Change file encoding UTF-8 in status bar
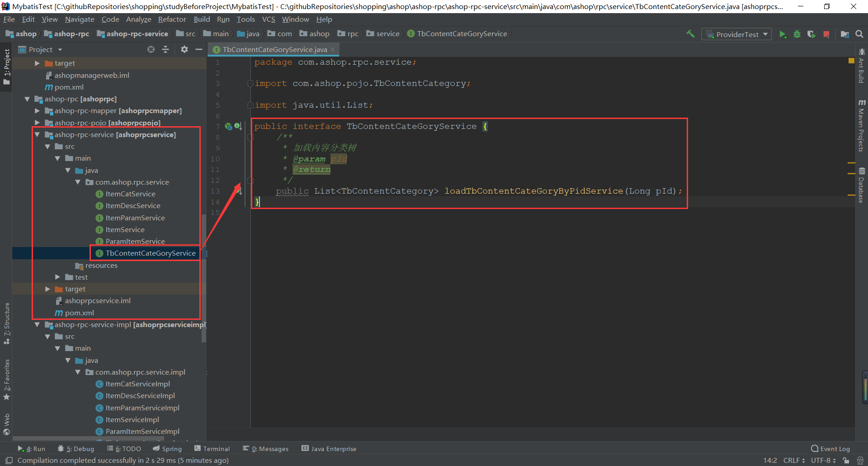The height and width of the screenshot is (466, 868). (x=823, y=461)
